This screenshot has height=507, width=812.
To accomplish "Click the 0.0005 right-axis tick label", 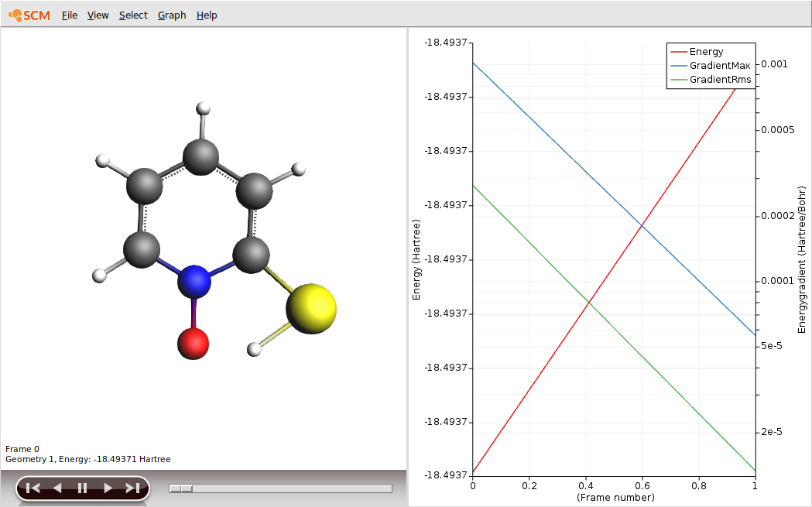I will click(x=777, y=130).
